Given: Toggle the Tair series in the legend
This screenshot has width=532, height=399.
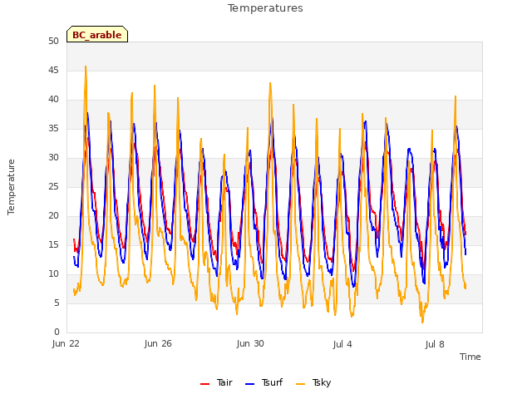Looking at the screenshot, I should tap(216, 383).
